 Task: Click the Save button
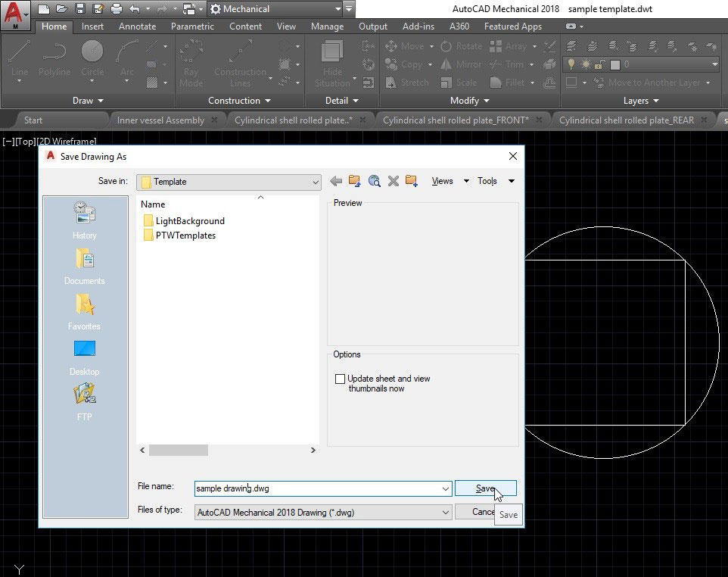click(485, 488)
